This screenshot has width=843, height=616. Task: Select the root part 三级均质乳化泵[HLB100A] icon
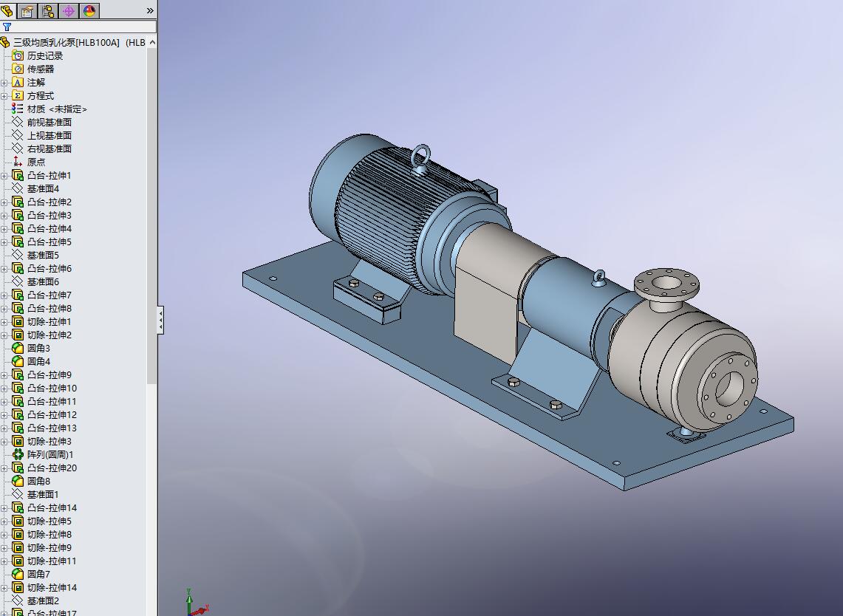click(5, 42)
